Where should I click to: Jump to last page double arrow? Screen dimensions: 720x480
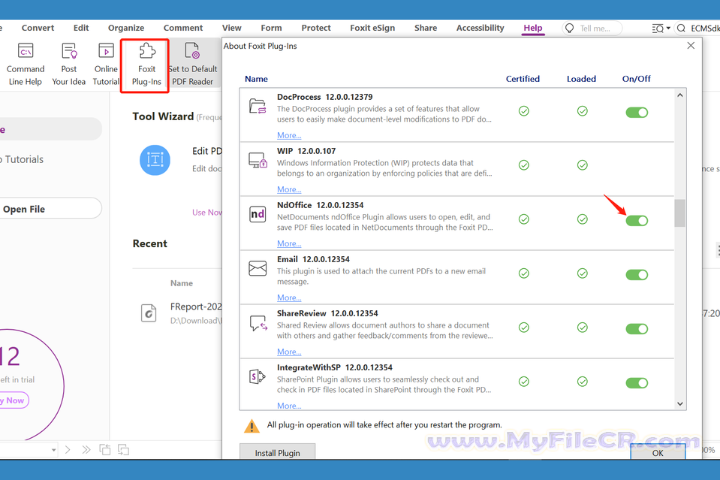[86, 450]
